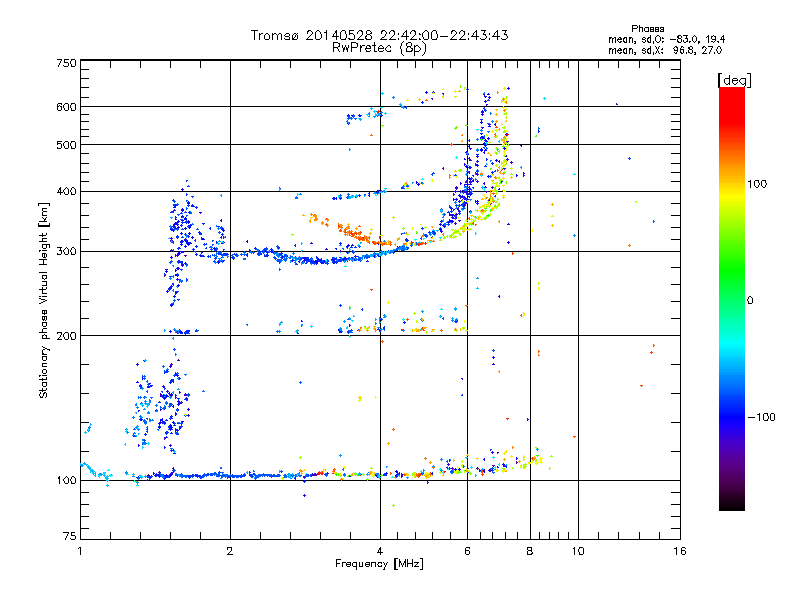This screenshot has height=600, width=800.
Task: Click the colorbar tick label '100'
Action: [x=757, y=184]
